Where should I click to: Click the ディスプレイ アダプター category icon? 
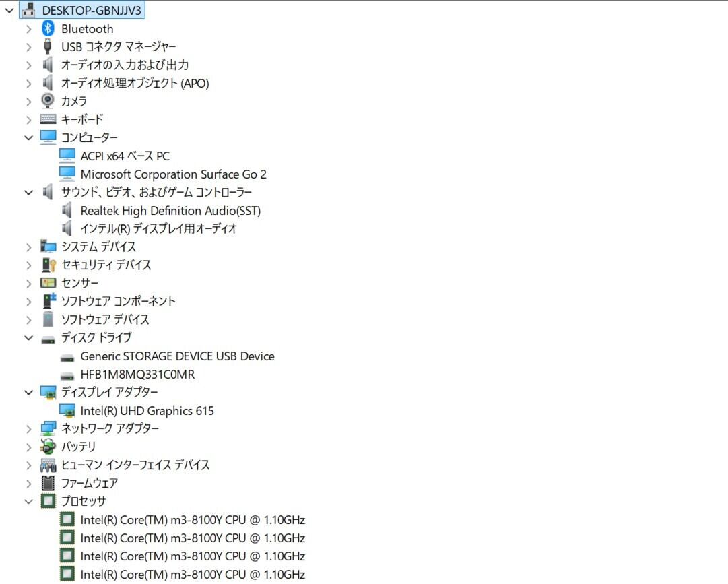(48, 393)
